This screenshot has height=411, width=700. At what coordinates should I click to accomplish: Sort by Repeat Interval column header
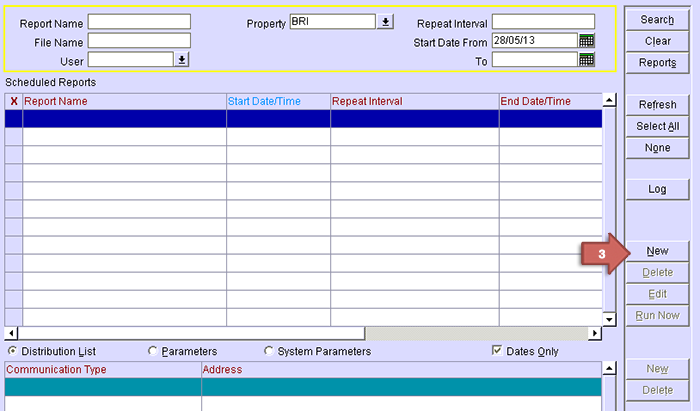click(x=415, y=101)
